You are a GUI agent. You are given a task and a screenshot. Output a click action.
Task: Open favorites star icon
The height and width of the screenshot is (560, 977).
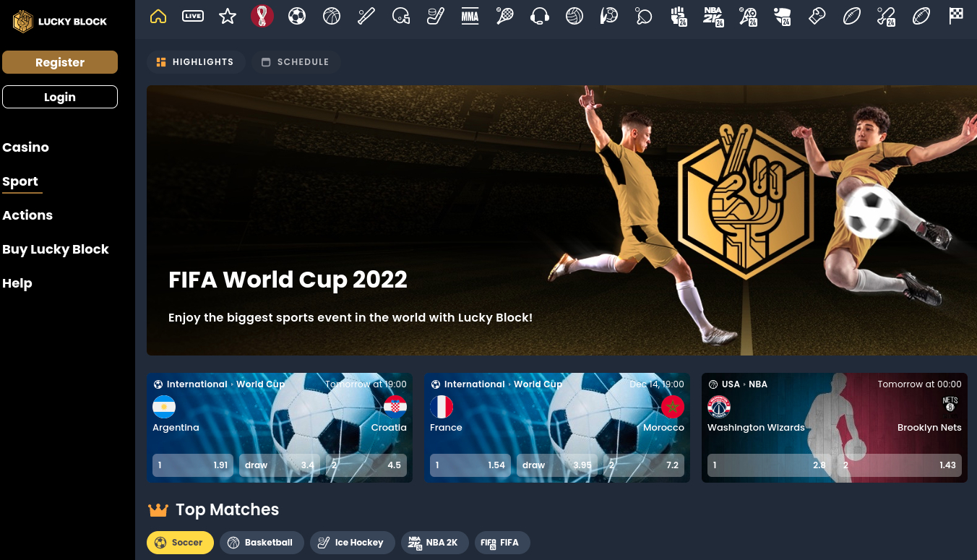coord(228,16)
